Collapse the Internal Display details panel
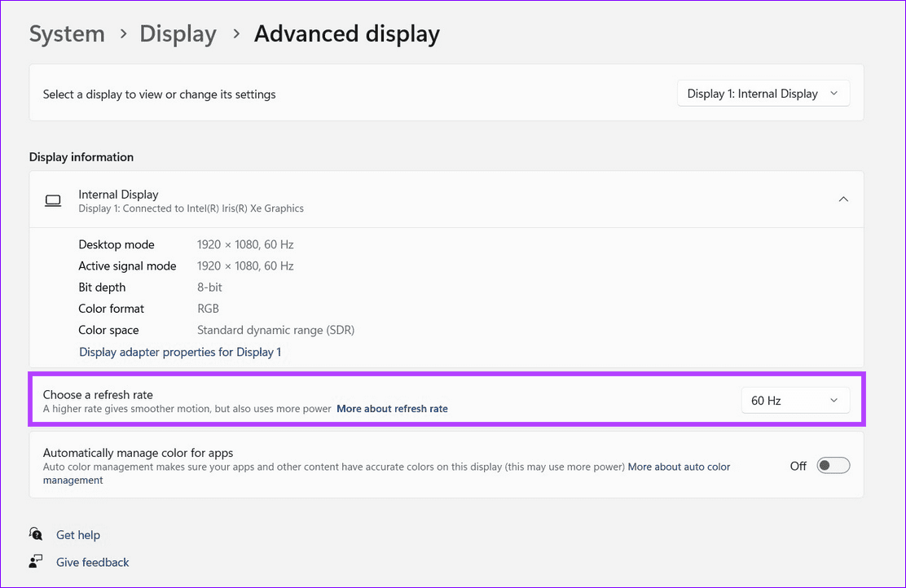906x588 pixels. (843, 198)
